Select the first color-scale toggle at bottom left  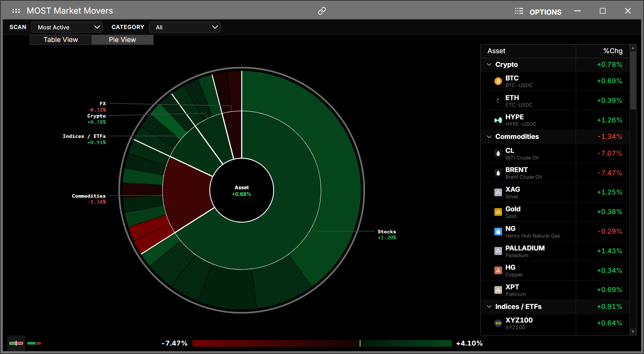pyautogui.click(x=16, y=343)
